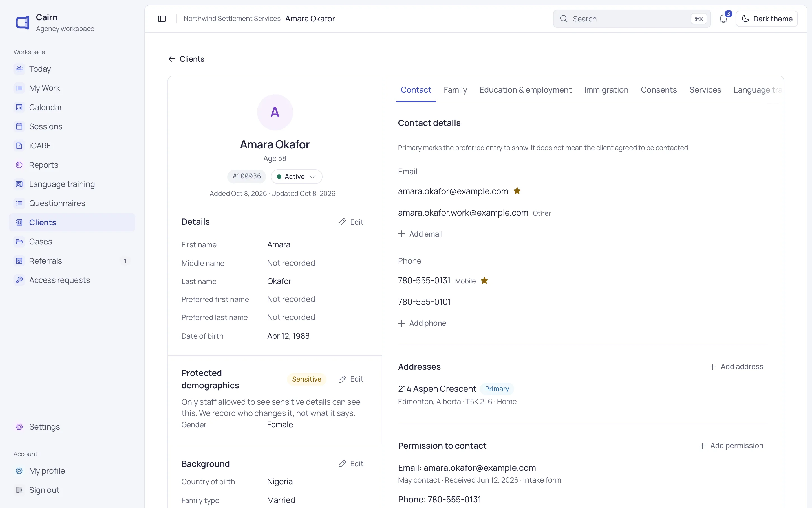812x508 pixels.
Task: Open Questionnaires in sidebar
Action: [72, 203]
